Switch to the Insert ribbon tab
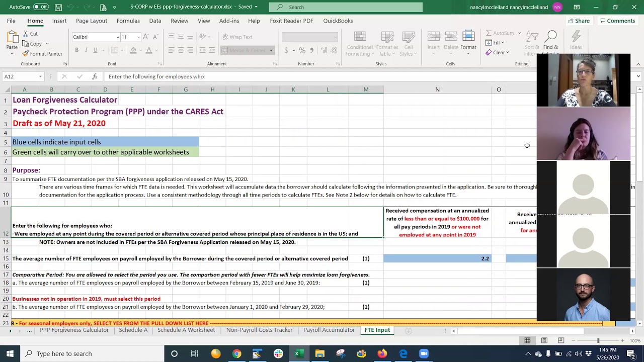 tap(59, 21)
